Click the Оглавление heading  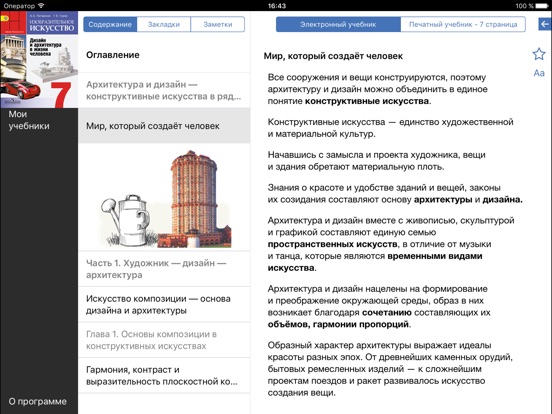(x=113, y=55)
